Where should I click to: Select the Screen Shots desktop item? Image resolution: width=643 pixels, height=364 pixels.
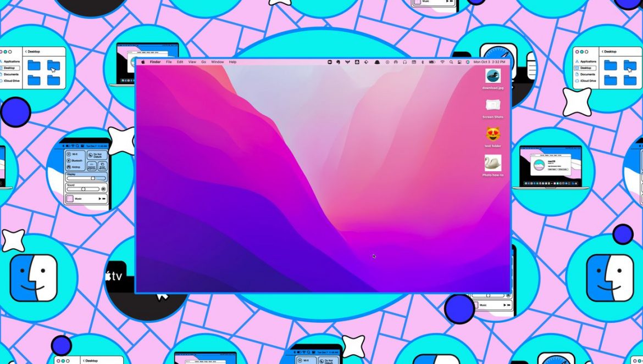pyautogui.click(x=493, y=109)
